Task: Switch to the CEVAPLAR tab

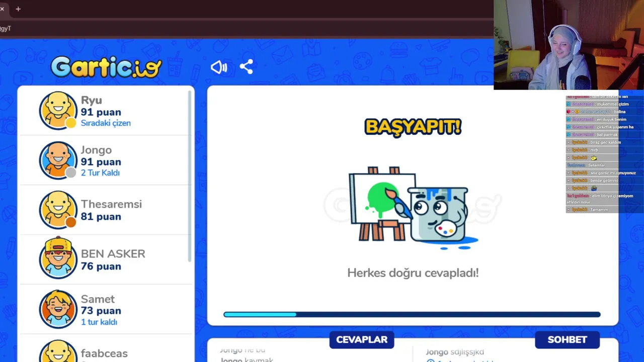Action: [x=362, y=340]
